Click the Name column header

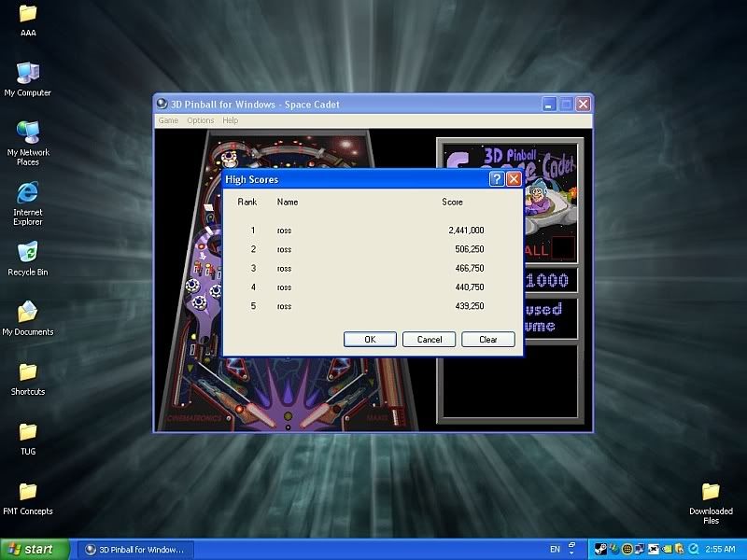pos(288,202)
